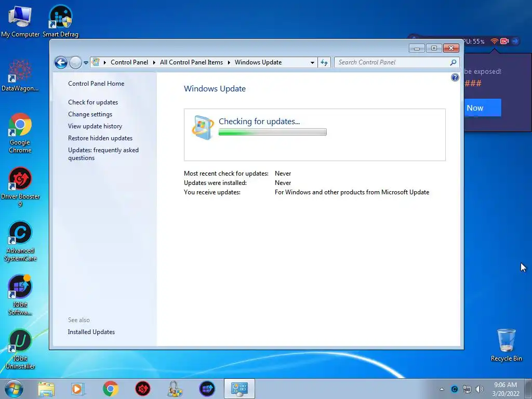Go to Control Panel Home

(96, 84)
